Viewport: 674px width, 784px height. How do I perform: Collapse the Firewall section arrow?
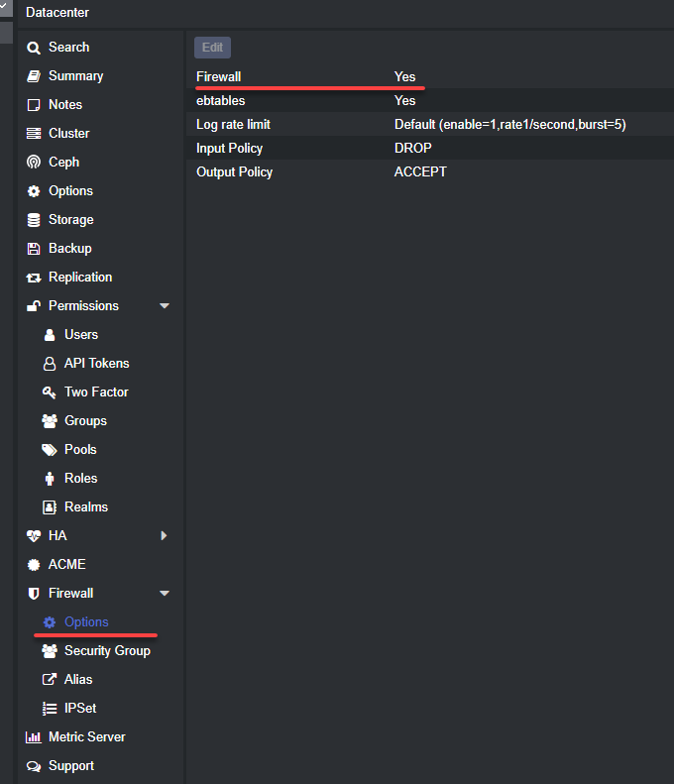[x=165, y=593]
